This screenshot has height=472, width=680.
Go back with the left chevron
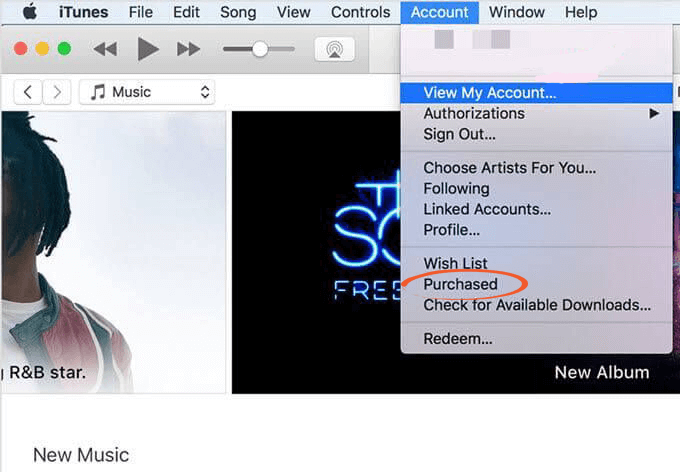click(28, 92)
